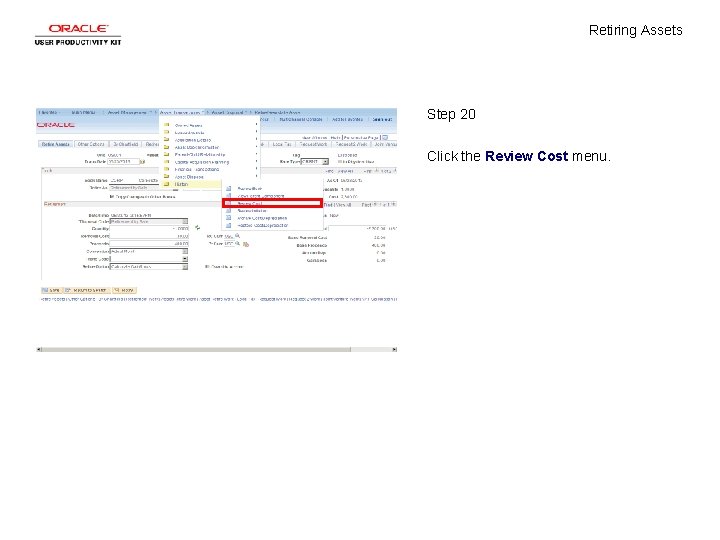720x540 pixels.
Task: Click the highlighted History folder icon
Action: (167, 184)
